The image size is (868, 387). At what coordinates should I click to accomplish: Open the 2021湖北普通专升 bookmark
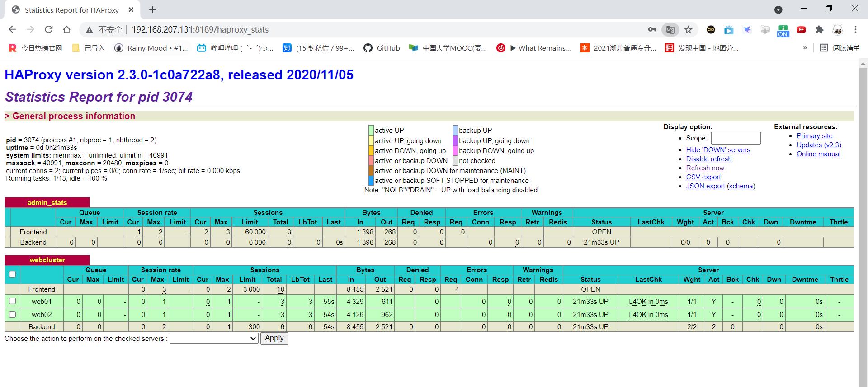[x=618, y=48]
